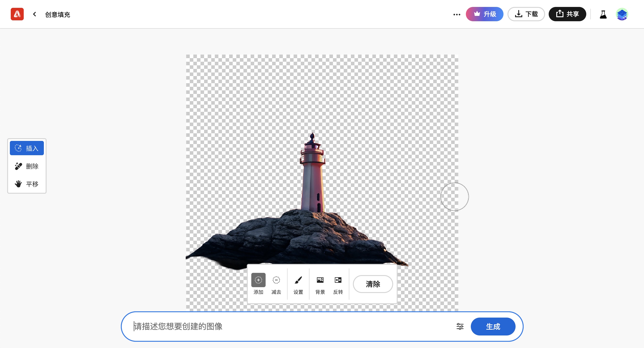Click the 升级 upgrade button
Screen dimensions: 644x348
(x=484, y=14)
